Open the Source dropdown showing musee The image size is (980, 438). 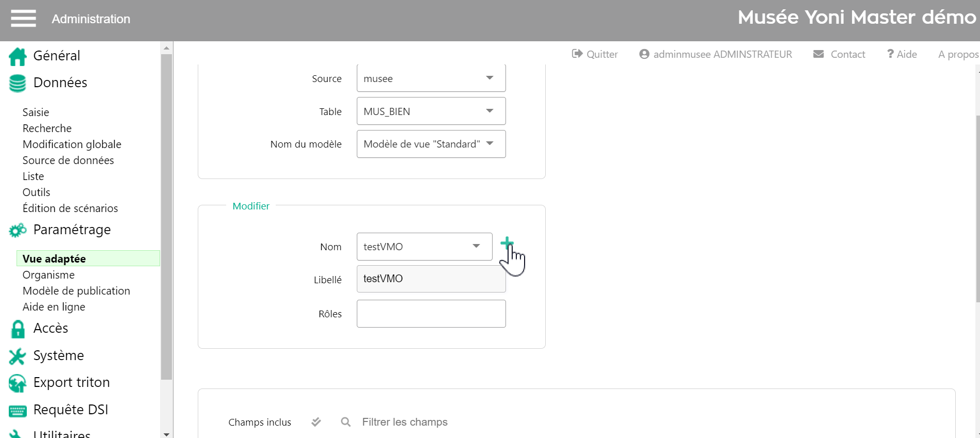click(x=431, y=78)
